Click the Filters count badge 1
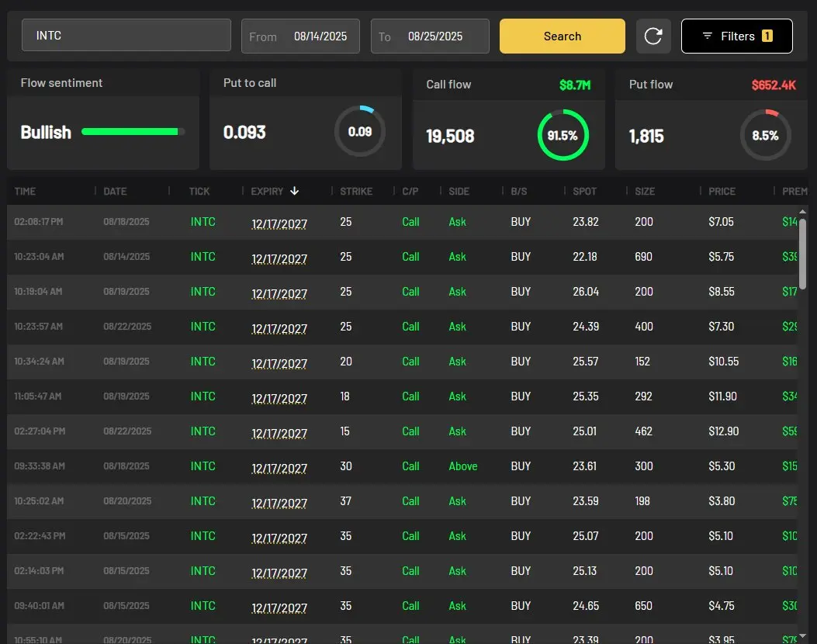The width and height of the screenshot is (817, 644). coord(767,36)
